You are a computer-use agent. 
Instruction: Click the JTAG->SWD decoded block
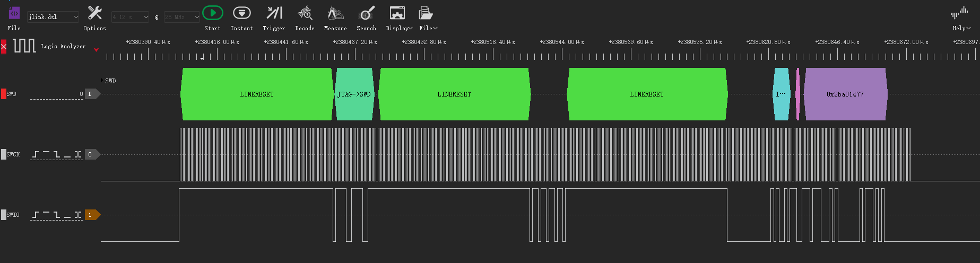[x=354, y=94]
